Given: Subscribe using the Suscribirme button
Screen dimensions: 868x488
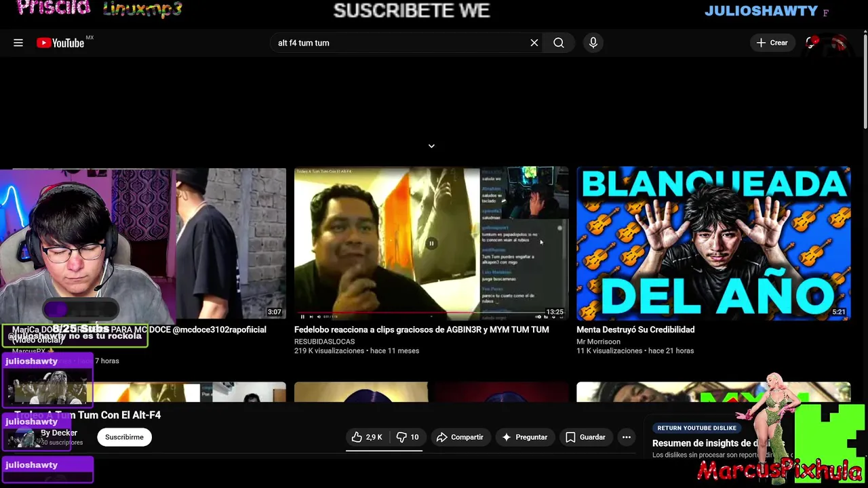Looking at the screenshot, I should tap(124, 437).
